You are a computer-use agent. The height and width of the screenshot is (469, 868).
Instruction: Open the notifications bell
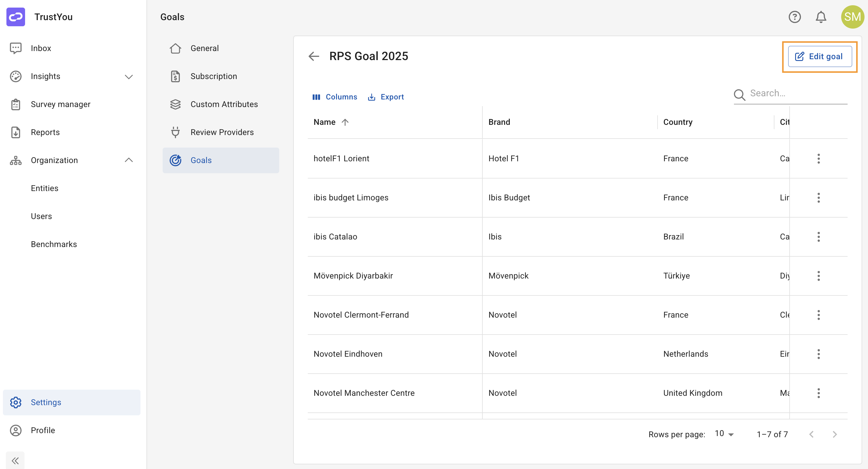(x=820, y=17)
